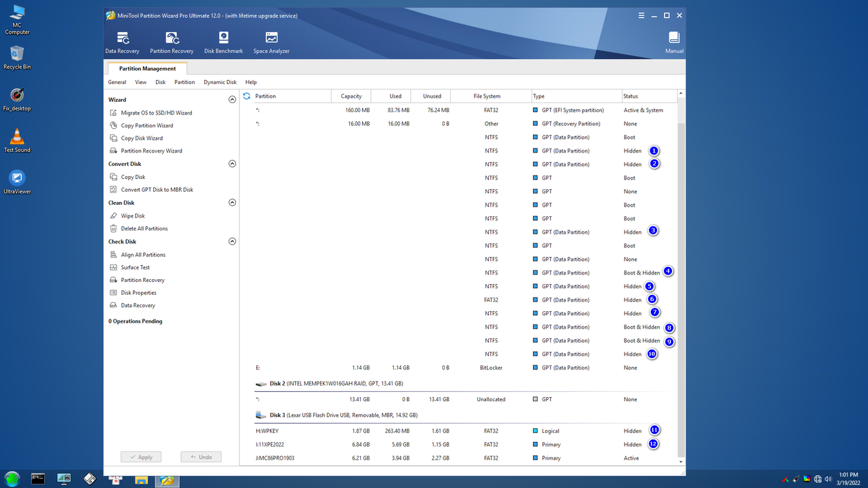Open Copy Disk Wizard
Screen dimensions: 868x488
click(x=136, y=138)
